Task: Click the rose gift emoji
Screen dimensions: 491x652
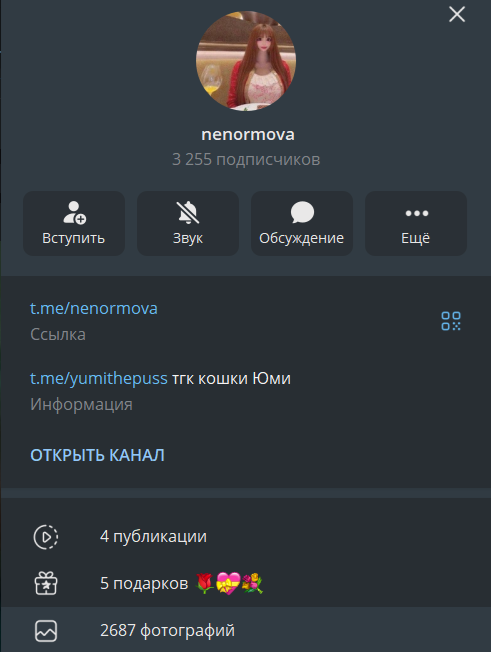Action: click(205, 583)
